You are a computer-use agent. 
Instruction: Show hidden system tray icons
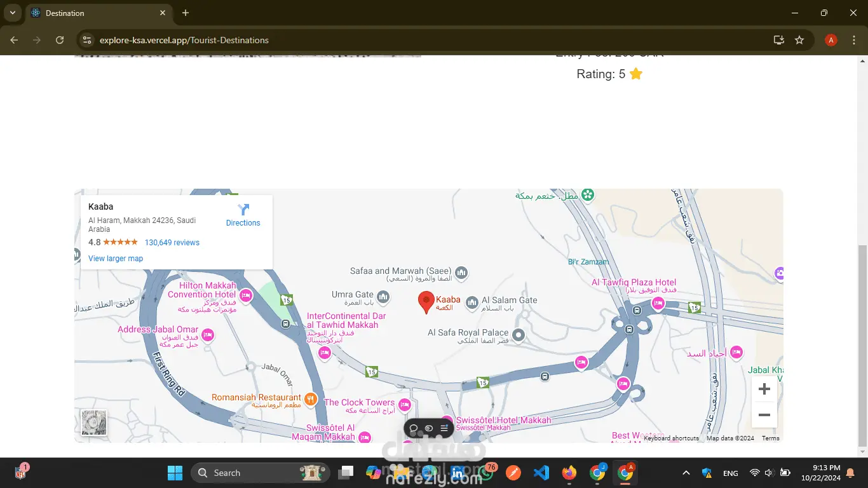[x=686, y=473]
